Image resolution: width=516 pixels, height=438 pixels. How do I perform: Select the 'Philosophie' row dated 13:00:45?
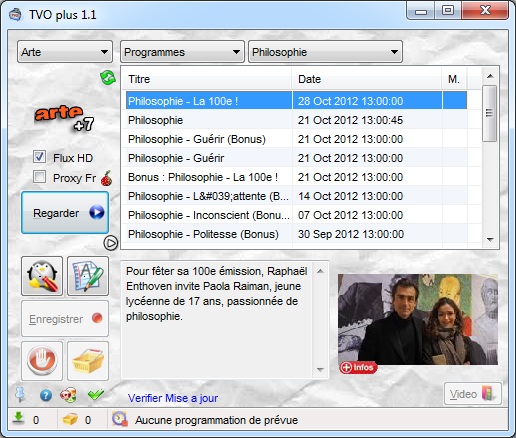(x=296, y=120)
